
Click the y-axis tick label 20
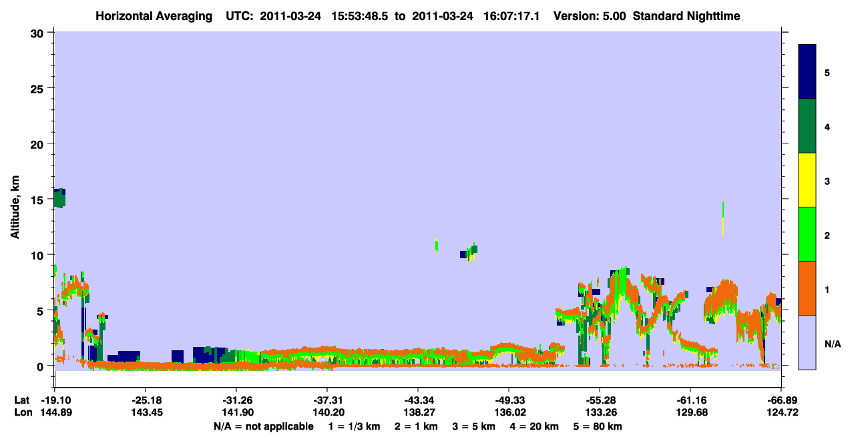39,143
